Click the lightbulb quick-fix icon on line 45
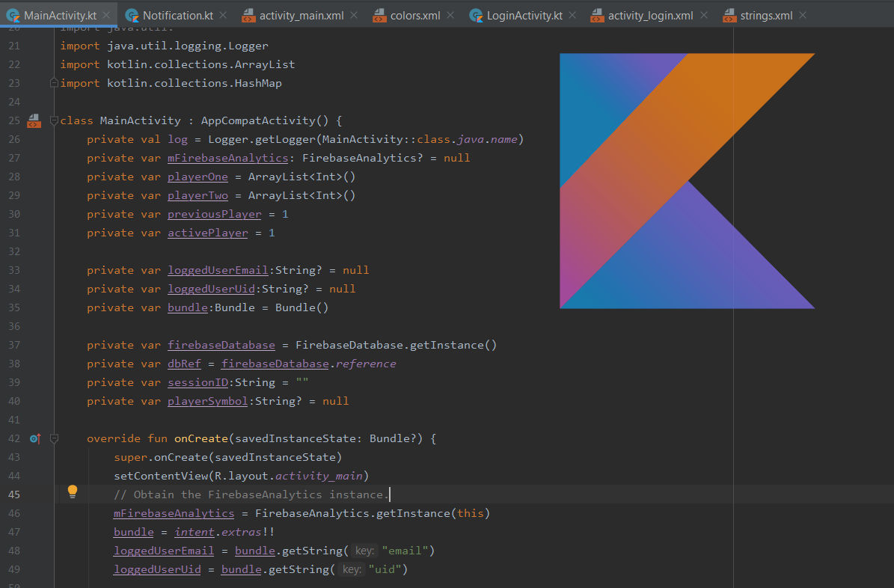 (x=72, y=491)
